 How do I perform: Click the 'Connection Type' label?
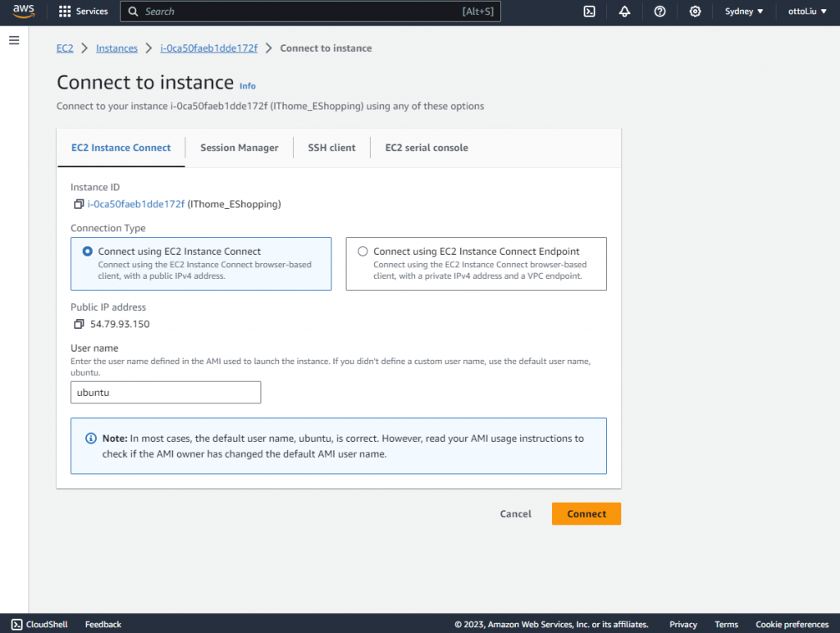click(108, 228)
